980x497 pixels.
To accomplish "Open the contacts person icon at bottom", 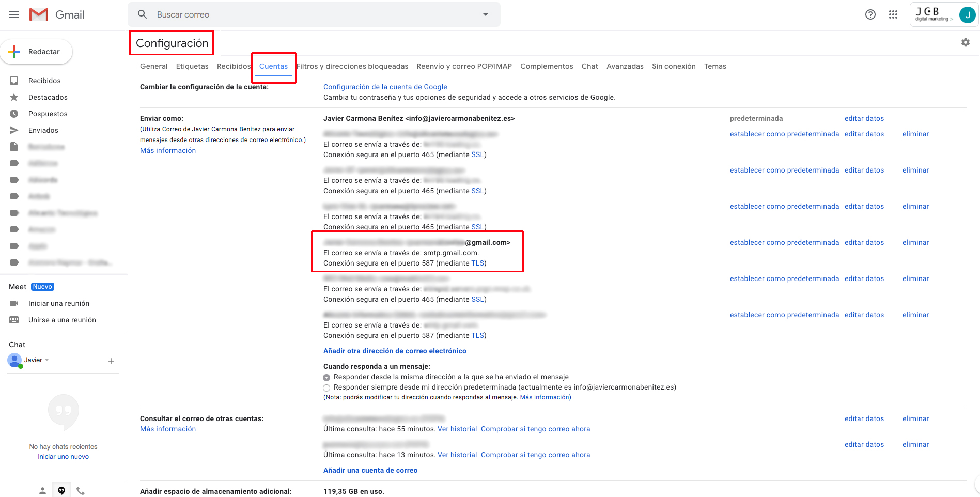I will point(42,491).
